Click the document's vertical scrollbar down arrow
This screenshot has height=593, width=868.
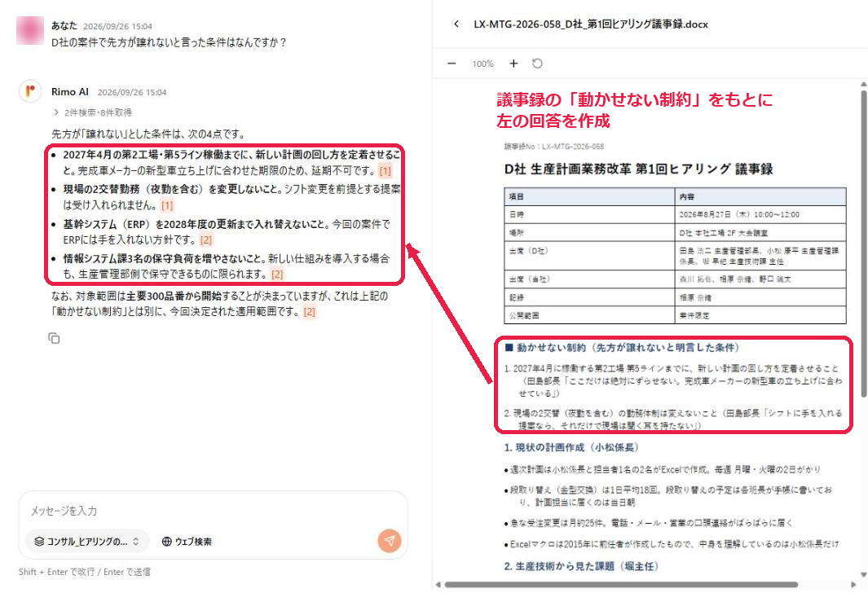(863, 575)
